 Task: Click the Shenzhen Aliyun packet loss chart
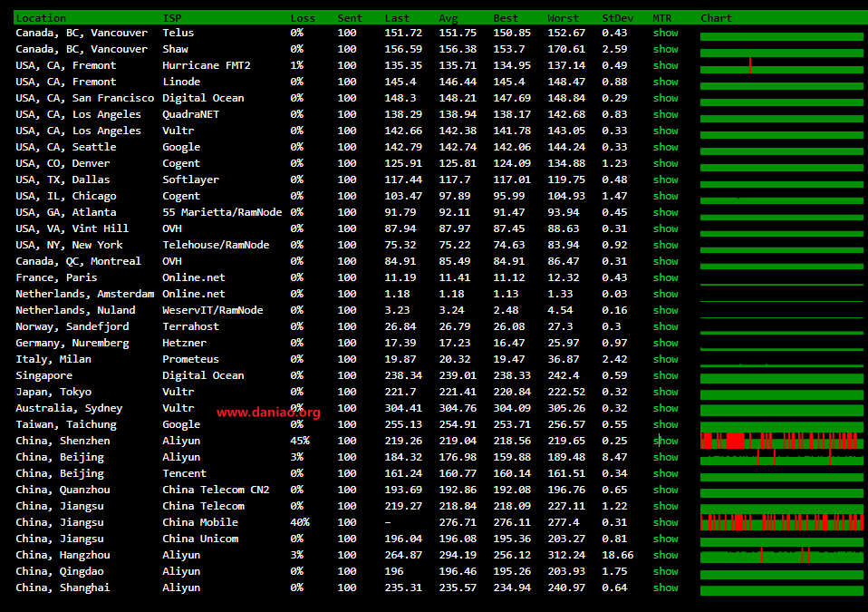(781, 441)
